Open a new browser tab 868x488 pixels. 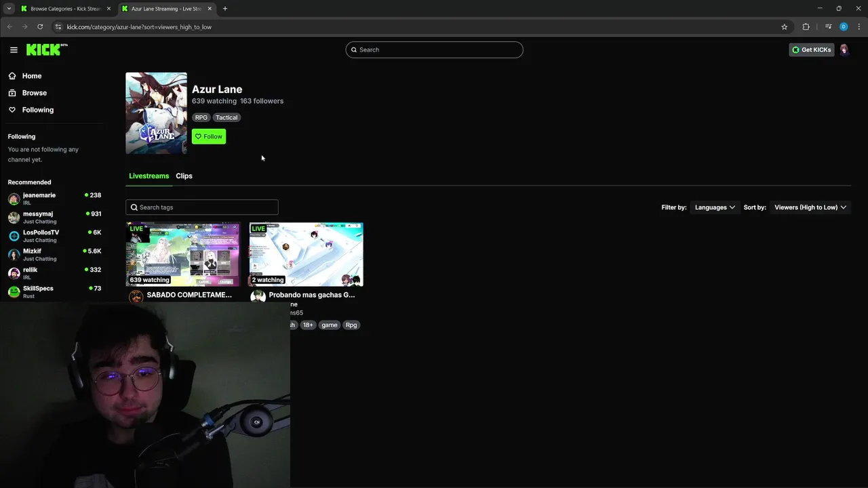[x=225, y=9]
